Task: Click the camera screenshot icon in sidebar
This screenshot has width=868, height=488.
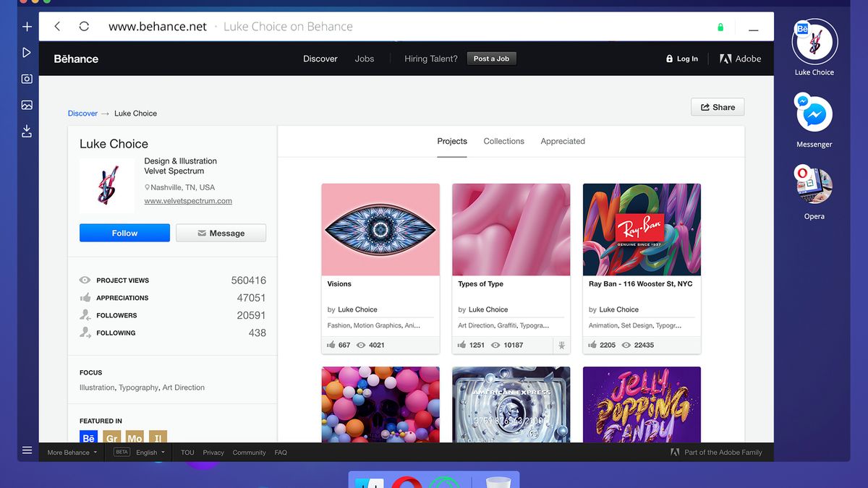Action: (27, 79)
